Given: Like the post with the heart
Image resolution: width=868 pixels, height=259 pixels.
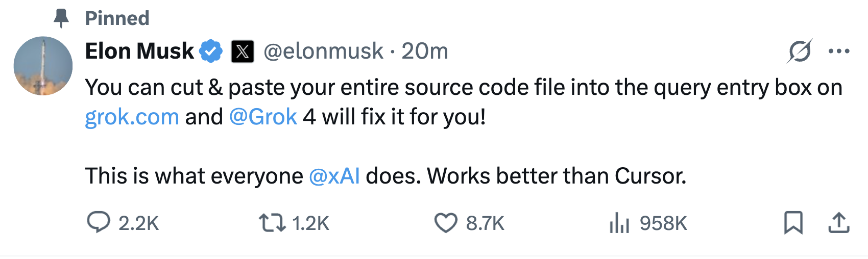Looking at the screenshot, I should tap(446, 223).
